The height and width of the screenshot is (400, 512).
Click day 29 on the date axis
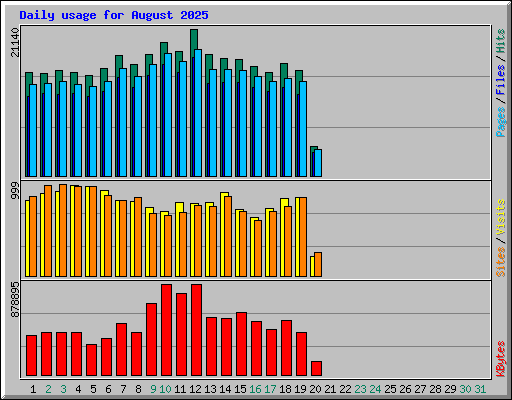(450, 389)
